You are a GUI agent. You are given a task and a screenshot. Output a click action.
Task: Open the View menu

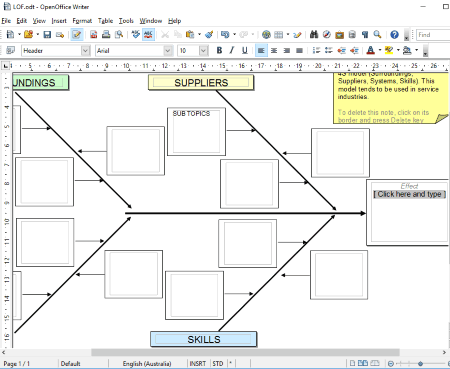39,21
